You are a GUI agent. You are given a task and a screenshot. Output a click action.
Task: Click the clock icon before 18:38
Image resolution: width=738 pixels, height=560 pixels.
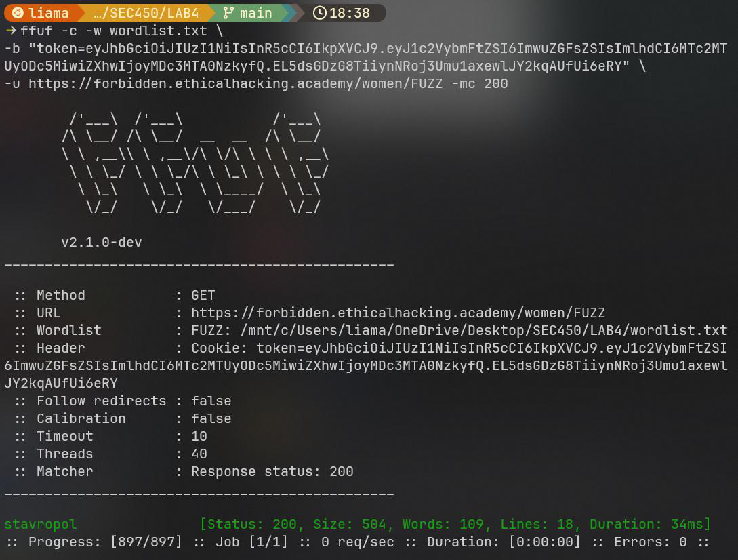(319, 13)
